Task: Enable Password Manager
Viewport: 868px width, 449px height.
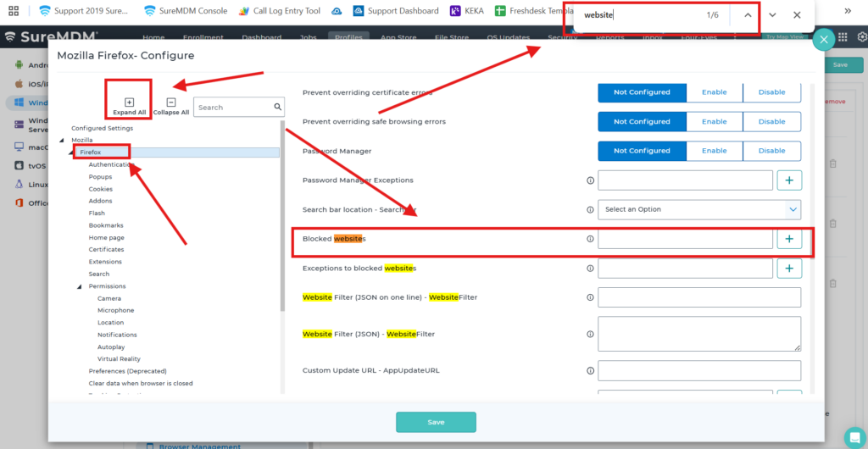Action: (714, 151)
